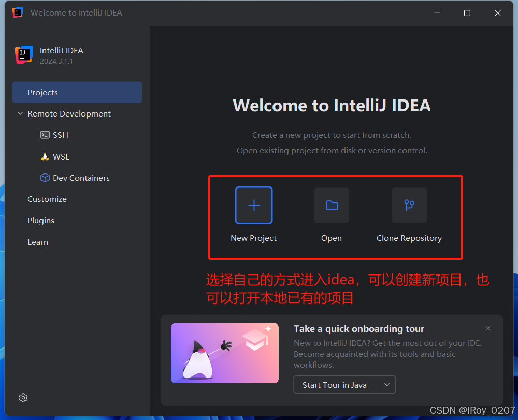This screenshot has width=518, height=420.
Task: Click the IntelliJ icon in the title bar
Action: pos(18,12)
